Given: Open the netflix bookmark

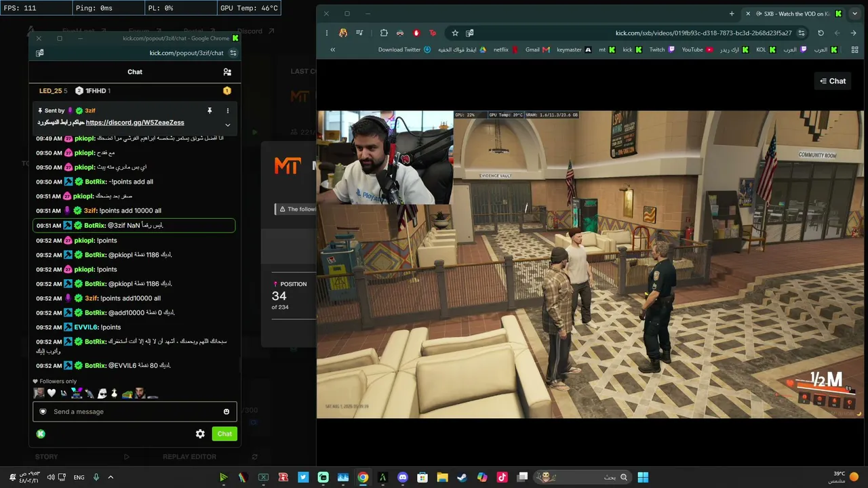Looking at the screenshot, I should click(x=505, y=49).
